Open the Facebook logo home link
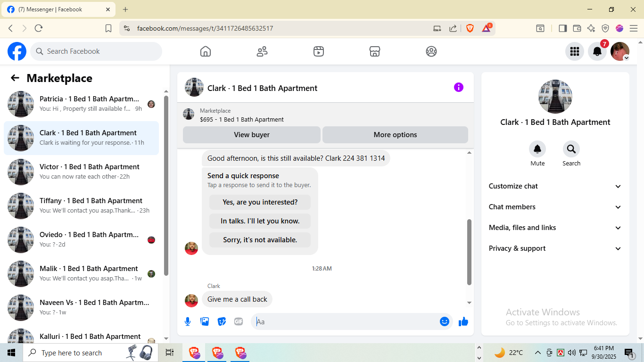Screen dimensions: 644x362 click(x=17, y=51)
